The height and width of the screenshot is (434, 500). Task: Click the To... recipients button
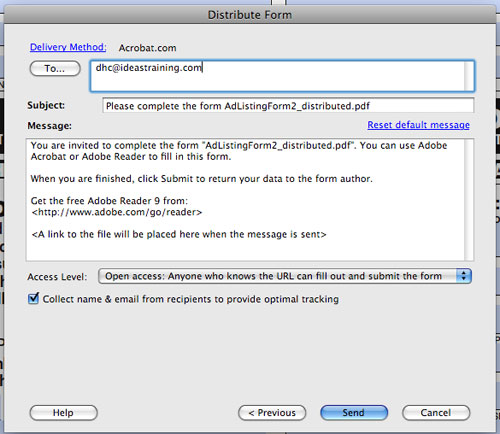point(55,68)
